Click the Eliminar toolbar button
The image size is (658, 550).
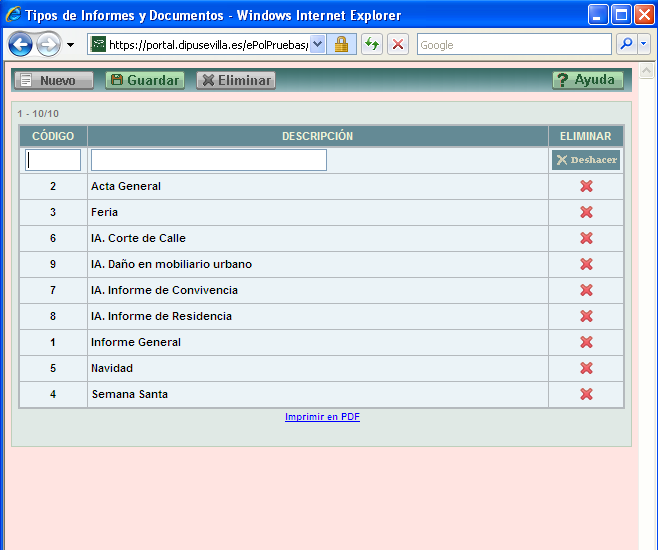click(236, 80)
